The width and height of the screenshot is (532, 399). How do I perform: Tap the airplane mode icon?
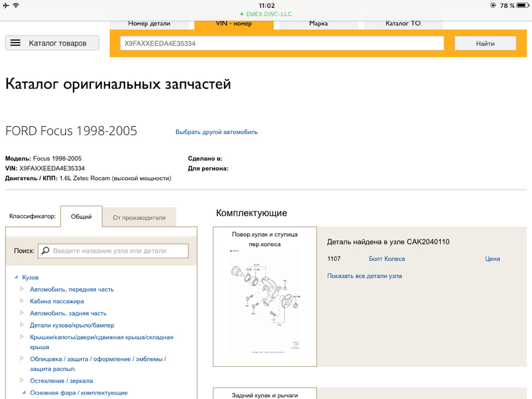click(x=6, y=5)
